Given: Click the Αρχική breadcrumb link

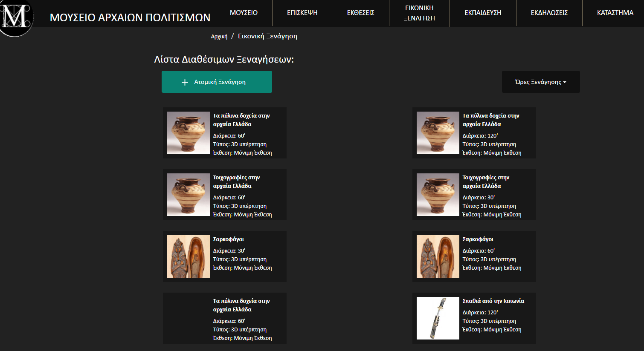Looking at the screenshot, I should (x=219, y=37).
